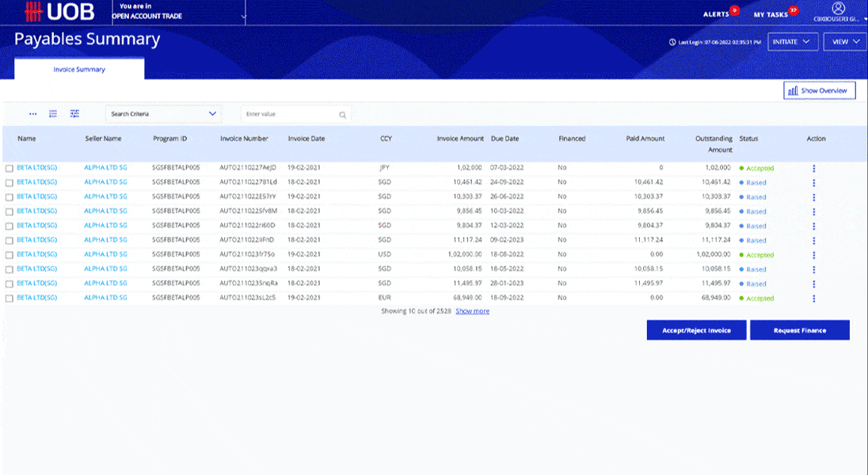This screenshot has height=475, width=868.
Task: Click the UOB logo
Action: coord(59,12)
